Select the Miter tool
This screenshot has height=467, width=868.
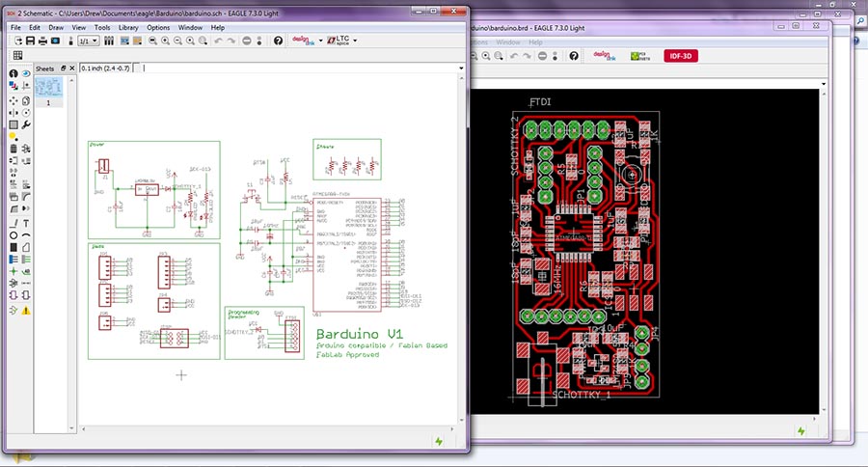[x=26, y=197]
